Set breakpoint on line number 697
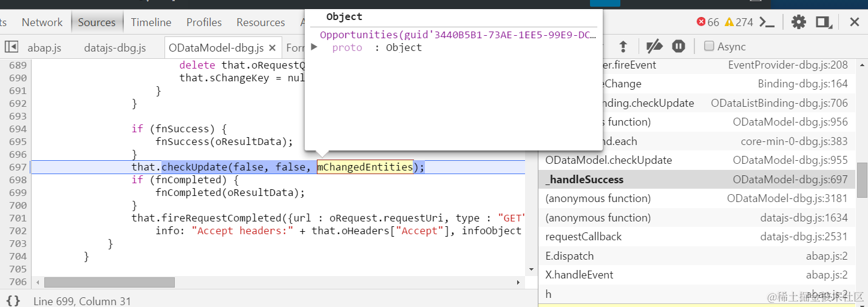The image size is (868, 307). [x=18, y=167]
